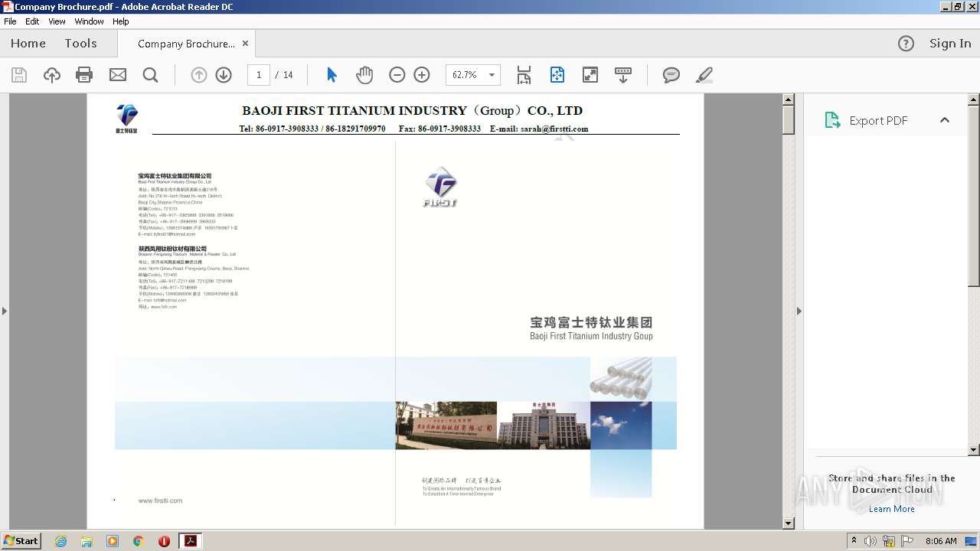Choose the Selection arrow tool
This screenshot has width=980, height=551.
pyautogui.click(x=332, y=75)
